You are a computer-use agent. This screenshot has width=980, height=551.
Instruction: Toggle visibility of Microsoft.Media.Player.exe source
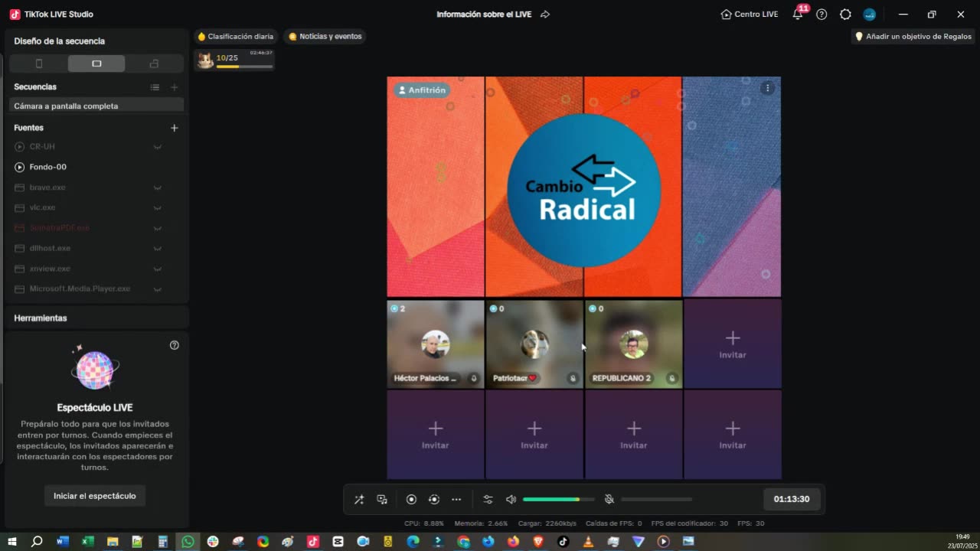tap(157, 289)
